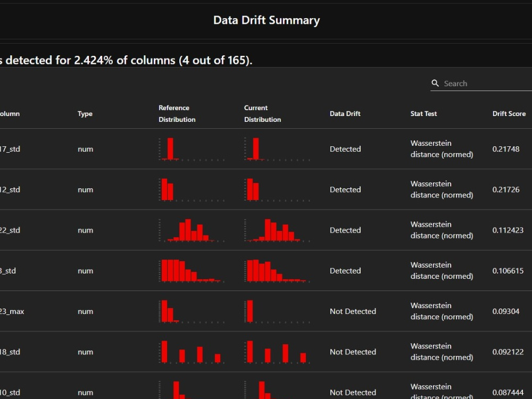Click the Data Drift Summary title
532x399 pixels.
pyautogui.click(x=267, y=20)
